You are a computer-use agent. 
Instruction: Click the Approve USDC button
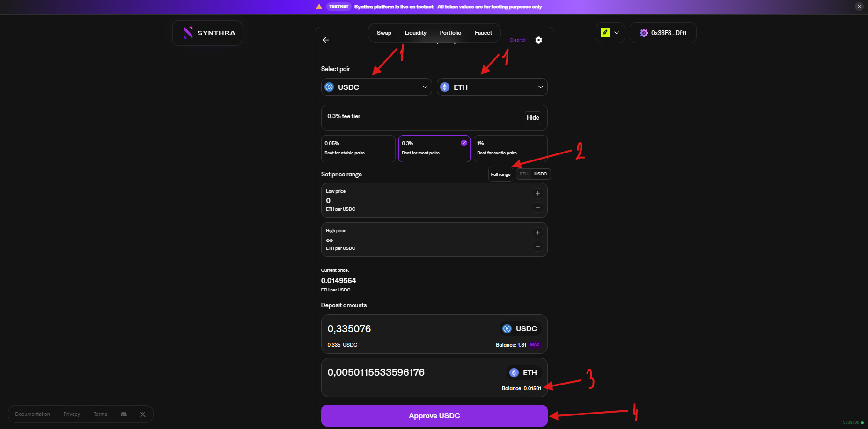click(x=434, y=415)
